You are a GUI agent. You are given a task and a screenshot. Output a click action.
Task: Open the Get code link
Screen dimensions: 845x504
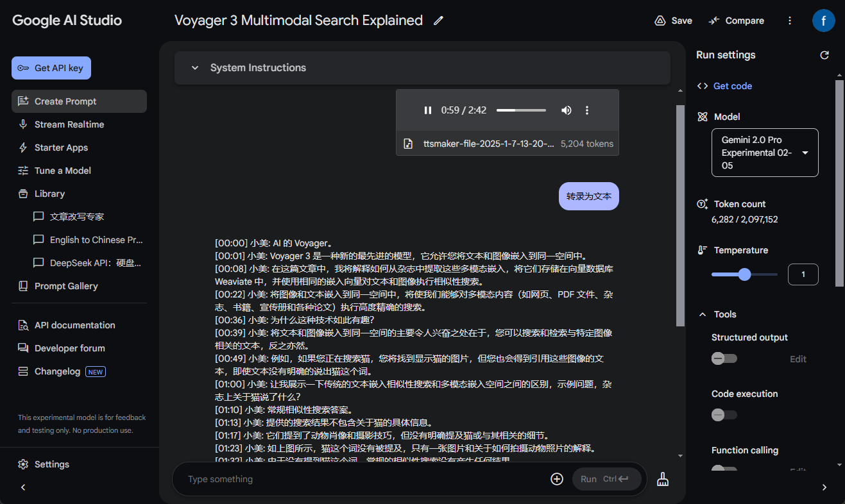732,86
